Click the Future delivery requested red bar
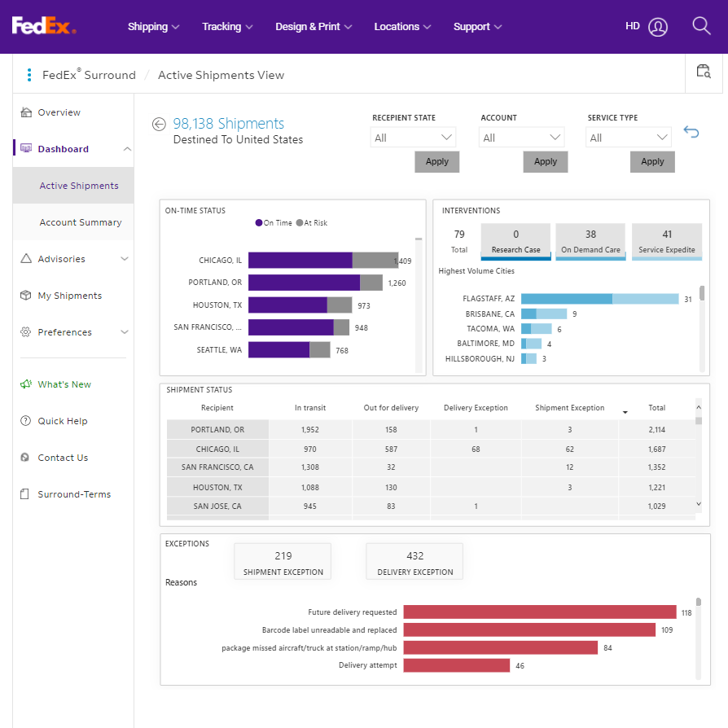Screen dimensions: 728x728 coord(540,612)
